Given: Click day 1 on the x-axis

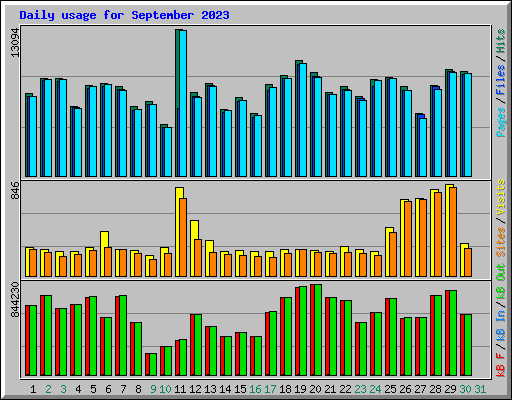Looking at the screenshot, I should tap(33, 389).
